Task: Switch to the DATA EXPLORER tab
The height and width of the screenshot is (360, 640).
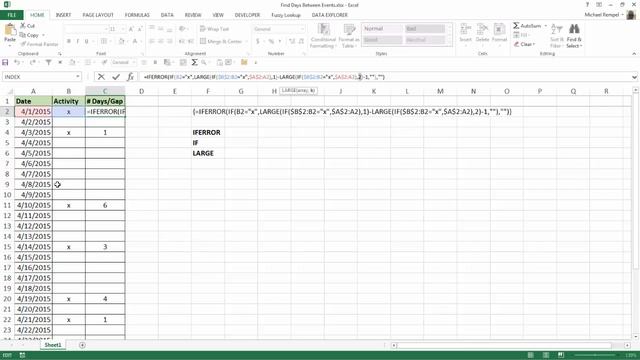Action: tap(330, 15)
